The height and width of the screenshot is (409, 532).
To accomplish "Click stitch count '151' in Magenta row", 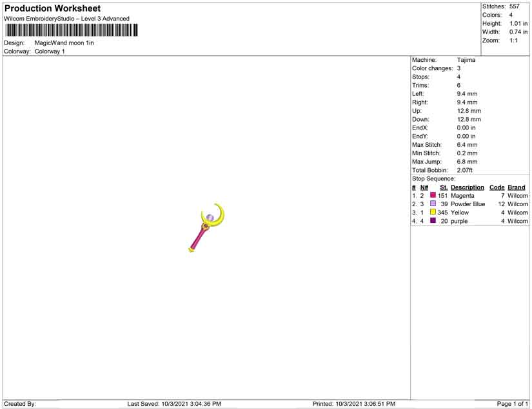I will [442, 196].
